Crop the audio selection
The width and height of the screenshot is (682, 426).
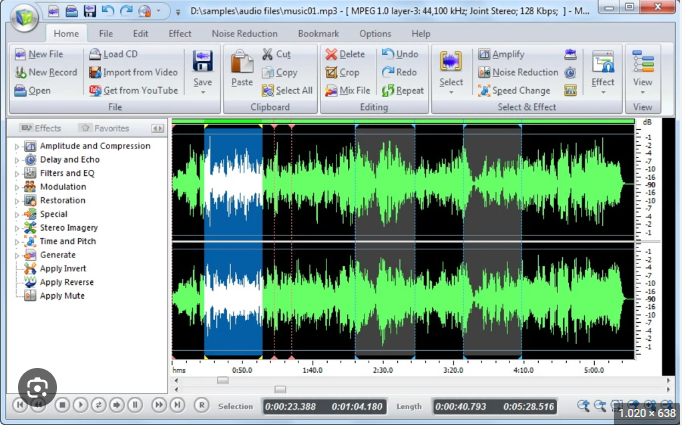tap(342, 72)
